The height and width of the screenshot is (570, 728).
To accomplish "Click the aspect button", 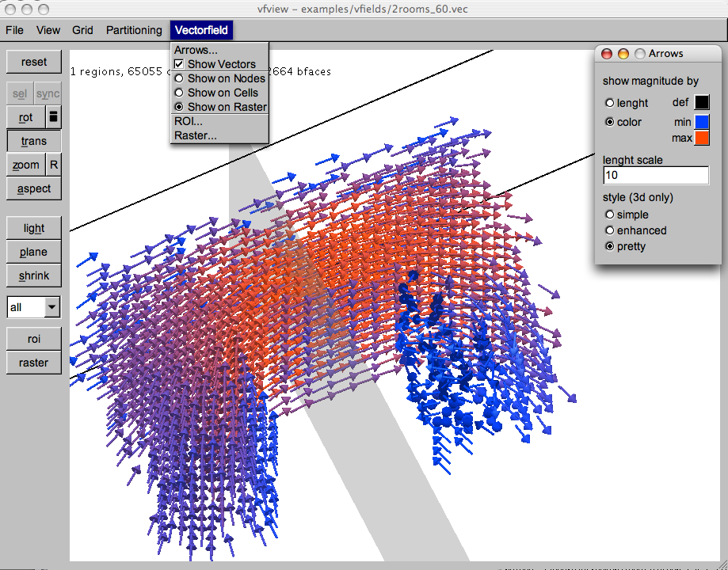I will pyautogui.click(x=34, y=188).
